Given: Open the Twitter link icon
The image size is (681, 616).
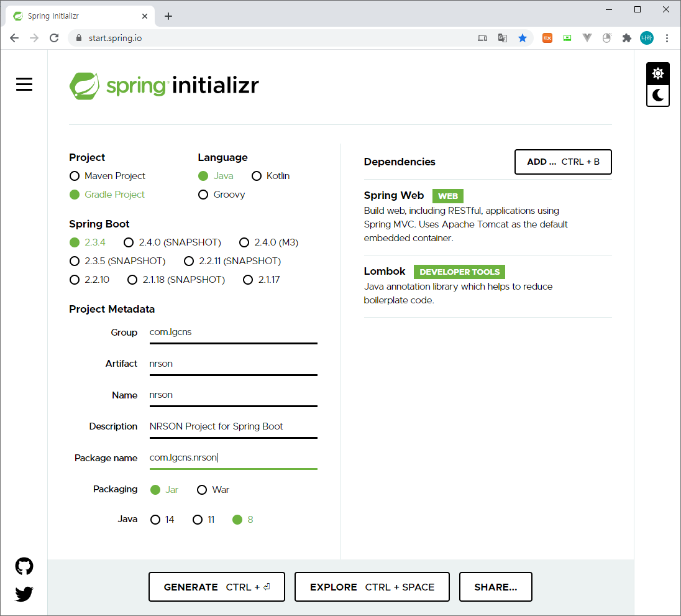Looking at the screenshot, I should 24,594.
